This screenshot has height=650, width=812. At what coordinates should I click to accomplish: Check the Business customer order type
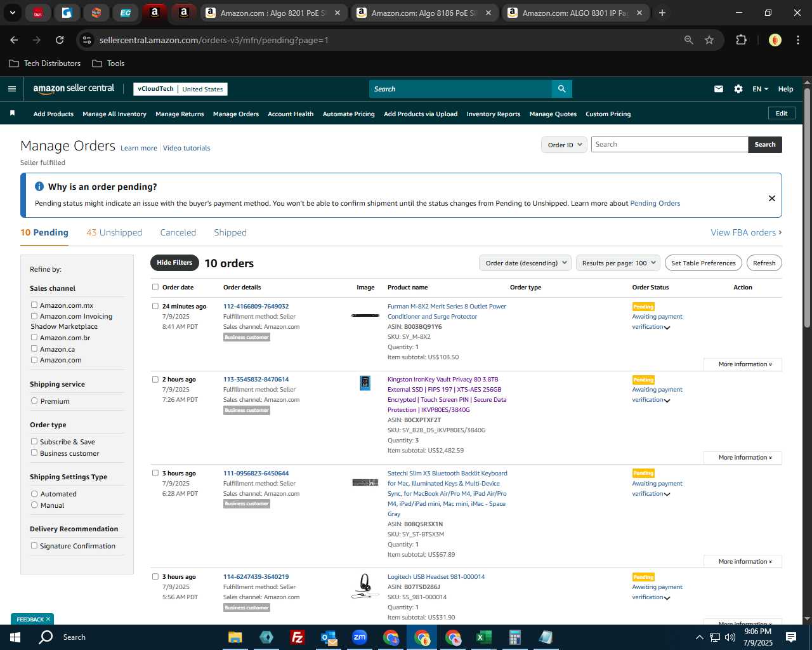(34, 453)
